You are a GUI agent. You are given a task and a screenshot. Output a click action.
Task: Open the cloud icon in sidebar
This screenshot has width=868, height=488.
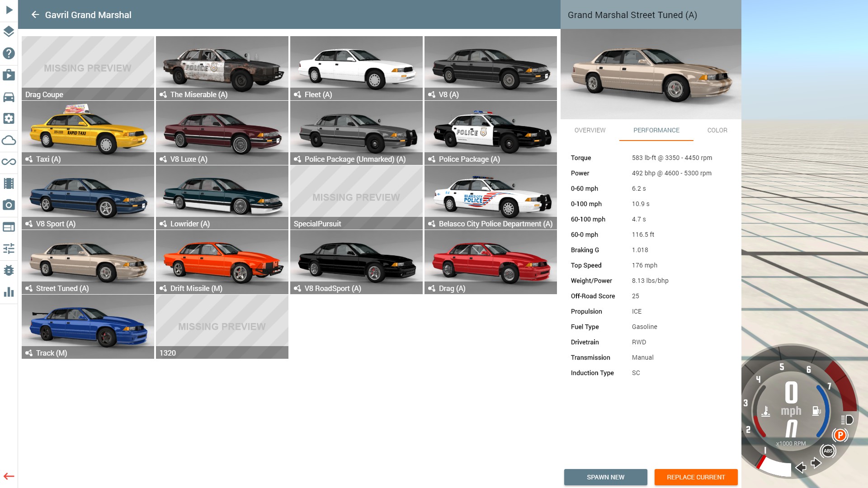(9, 140)
